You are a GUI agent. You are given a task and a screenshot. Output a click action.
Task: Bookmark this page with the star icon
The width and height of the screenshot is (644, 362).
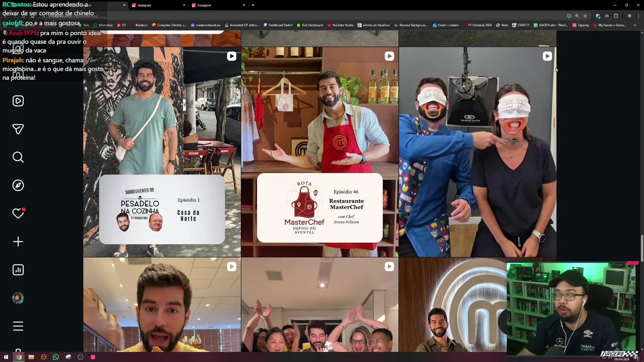coord(585,16)
